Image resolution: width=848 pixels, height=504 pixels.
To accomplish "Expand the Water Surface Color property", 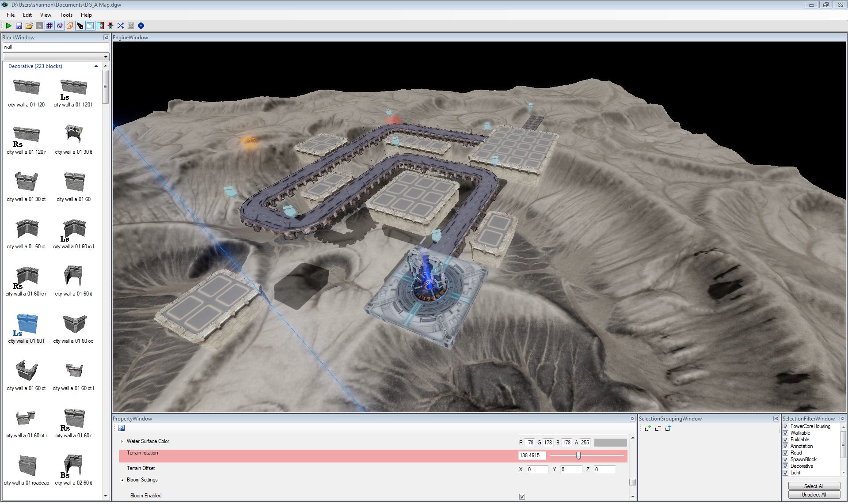I will click(122, 441).
